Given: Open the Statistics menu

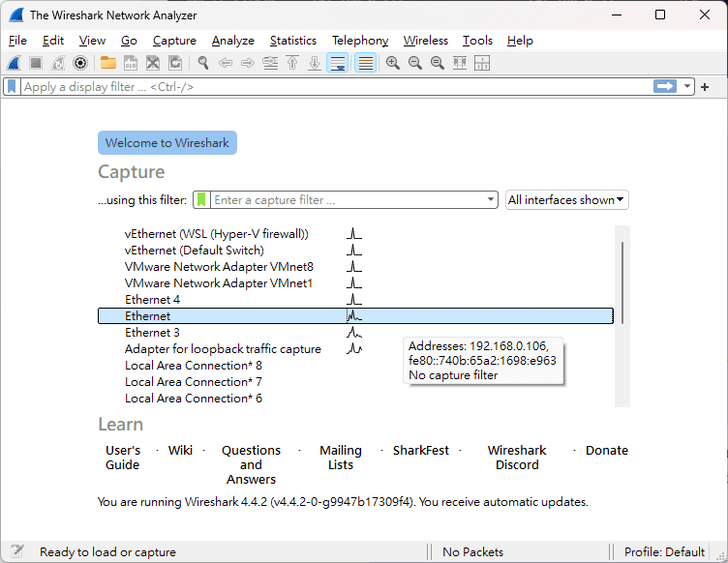Looking at the screenshot, I should [292, 41].
